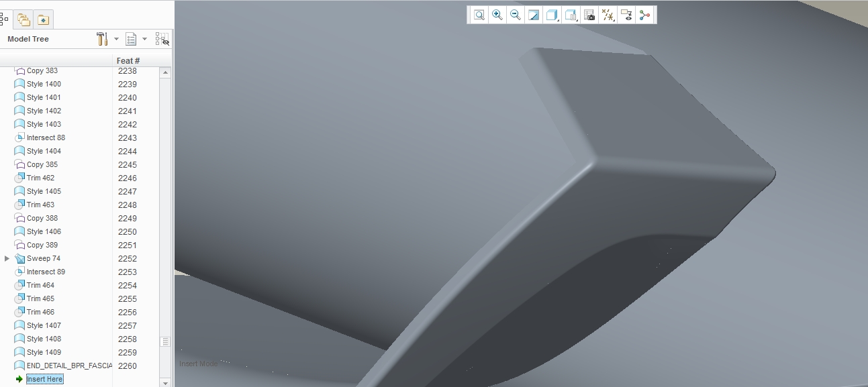Image resolution: width=868 pixels, height=387 pixels.
Task: Click the Feat # column header
Action: [128, 60]
